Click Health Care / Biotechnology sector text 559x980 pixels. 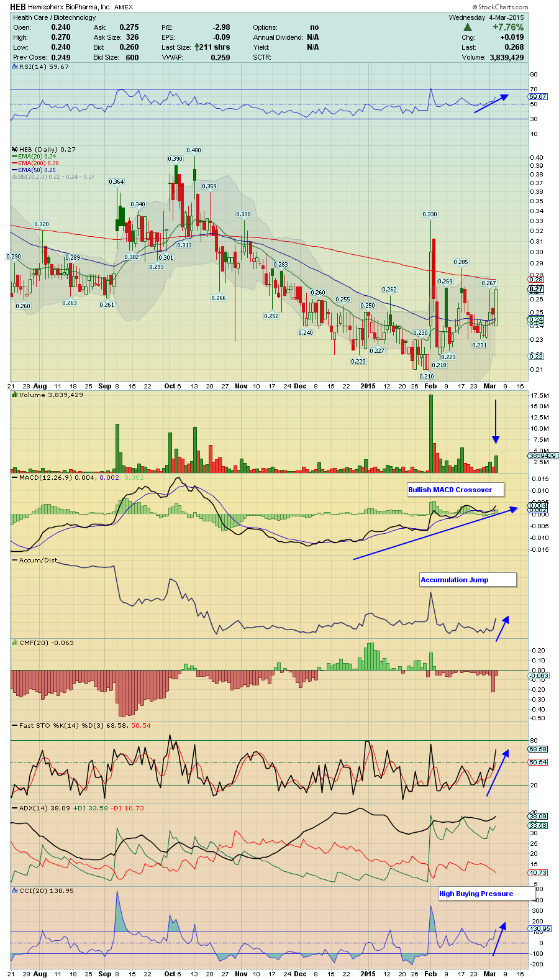coord(55,17)
